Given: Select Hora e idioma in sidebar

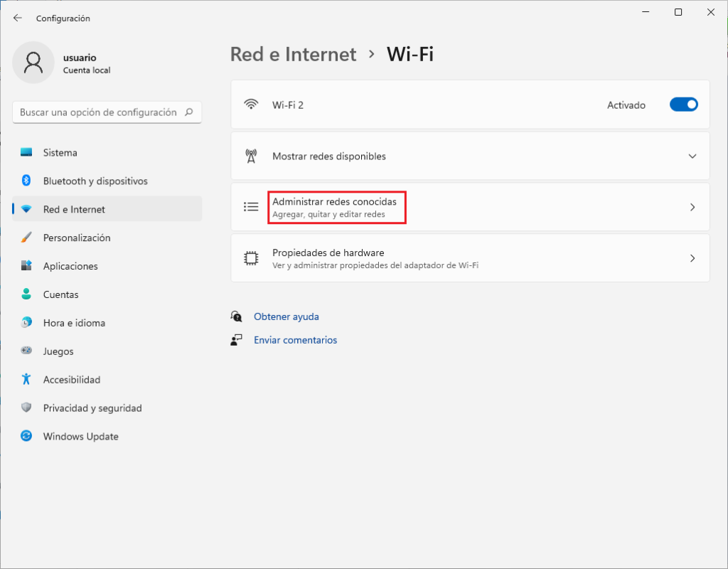Looking at the screenshot, I should click(x=74, y=323).
